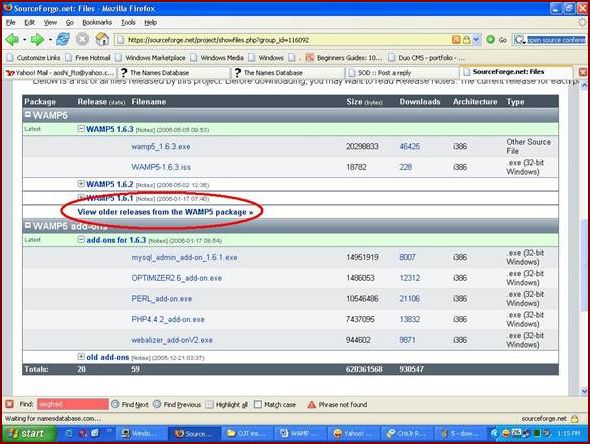Reload the page with the Refresh icon
The image size is (590, 444).
point(63,39)
